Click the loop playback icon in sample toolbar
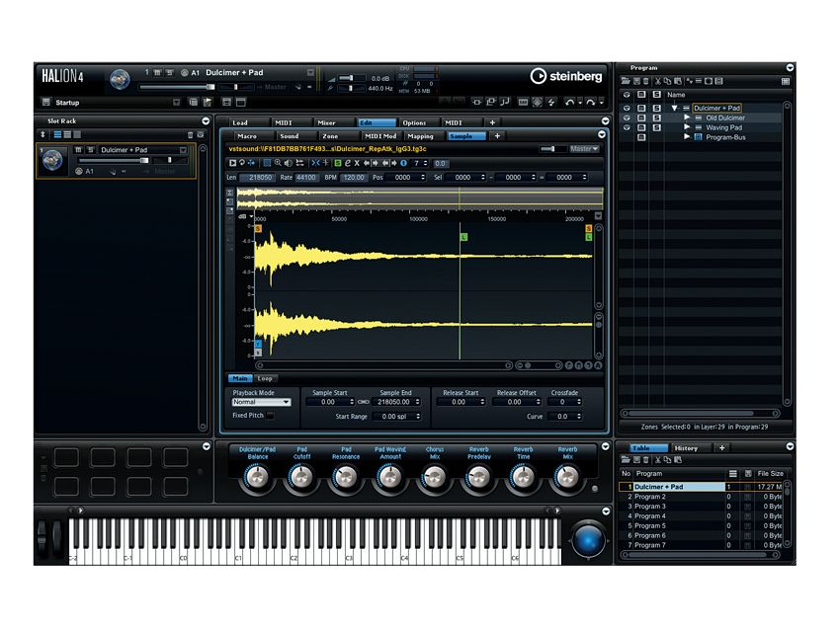The height and width of the screenshot is (630, 840). point(242,163)
